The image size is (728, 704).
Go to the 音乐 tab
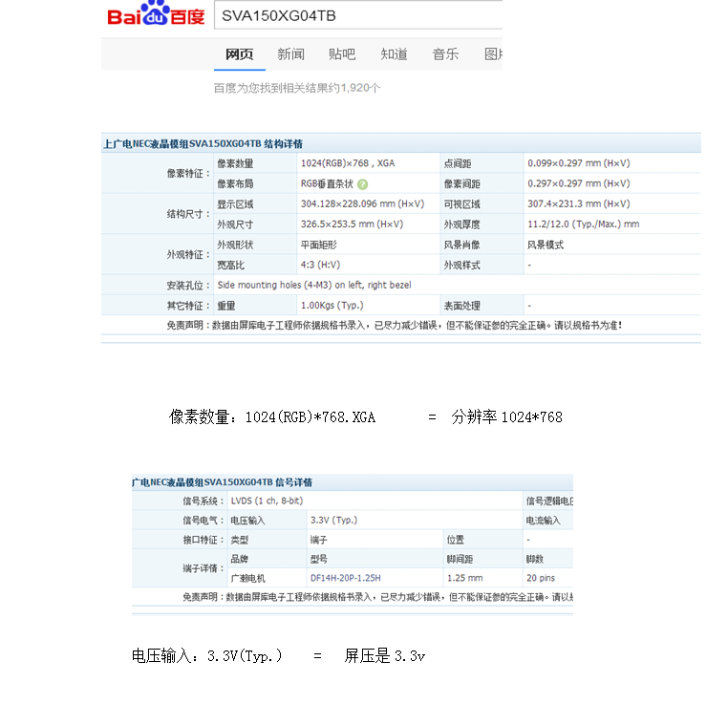point(445,54)
